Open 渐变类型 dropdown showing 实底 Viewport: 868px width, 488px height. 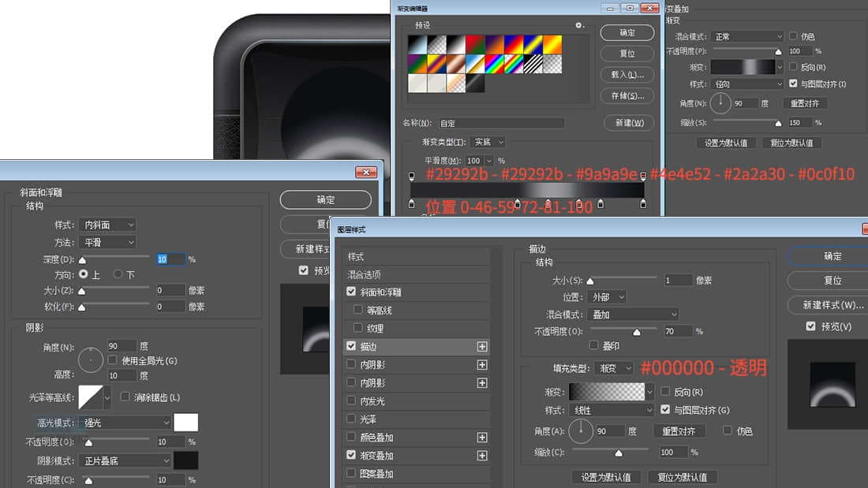coord(488,142)
